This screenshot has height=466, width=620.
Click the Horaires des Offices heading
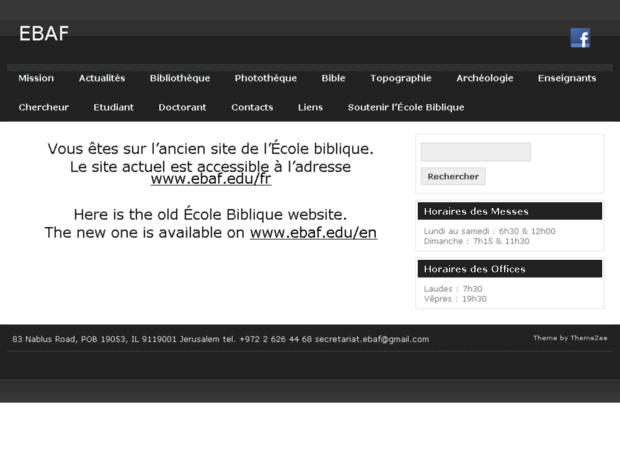474,269
